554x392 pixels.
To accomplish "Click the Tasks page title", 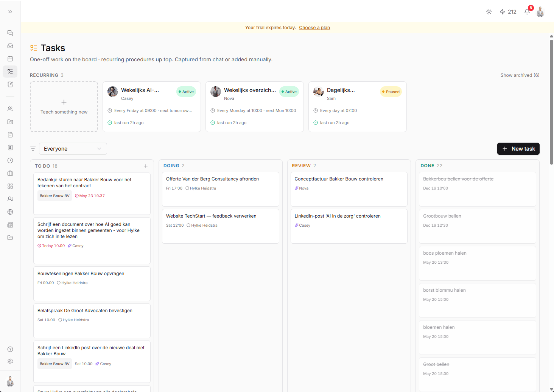I will 53,48.
